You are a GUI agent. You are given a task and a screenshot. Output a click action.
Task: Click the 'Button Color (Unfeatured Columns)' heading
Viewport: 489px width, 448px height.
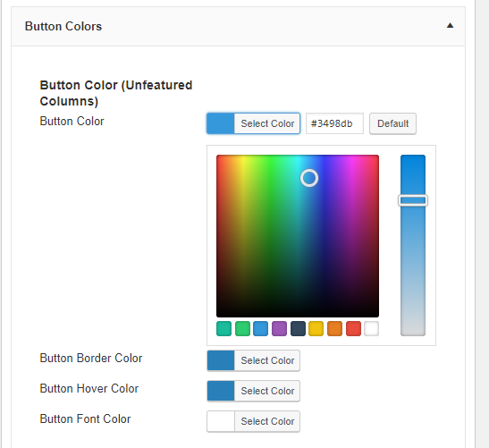[116, 93]
